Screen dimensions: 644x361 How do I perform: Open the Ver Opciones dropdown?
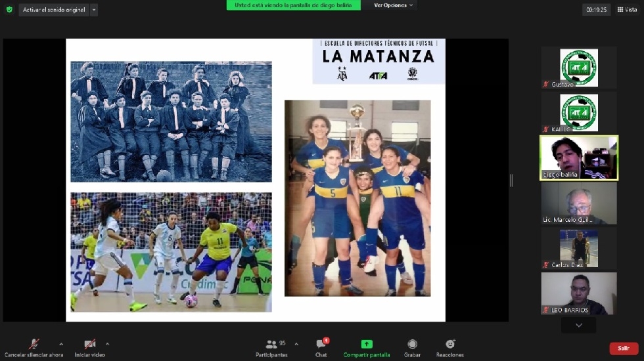pos(394,5)
